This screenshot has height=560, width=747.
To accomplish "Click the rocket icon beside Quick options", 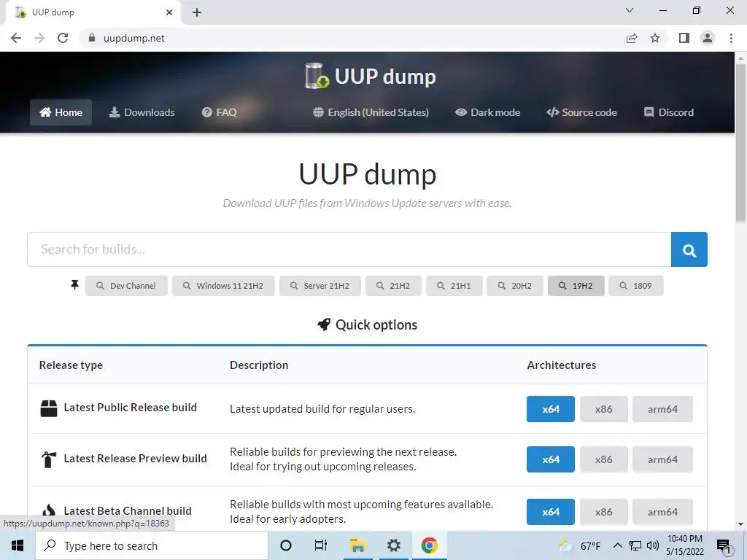I will pyautogui.click(x=324, y=324).
